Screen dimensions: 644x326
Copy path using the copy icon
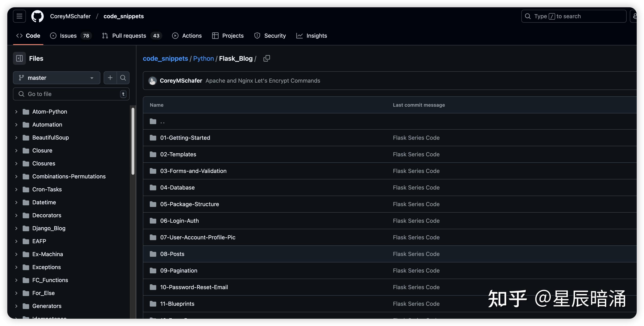click(x=267, y=58)
